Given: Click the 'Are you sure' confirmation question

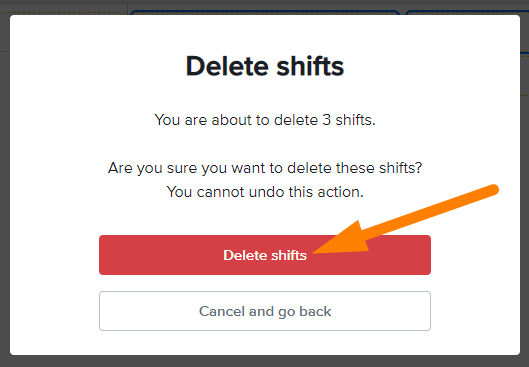Looking at the screenshot, I should pyautogui.click(x=265, y=168).
